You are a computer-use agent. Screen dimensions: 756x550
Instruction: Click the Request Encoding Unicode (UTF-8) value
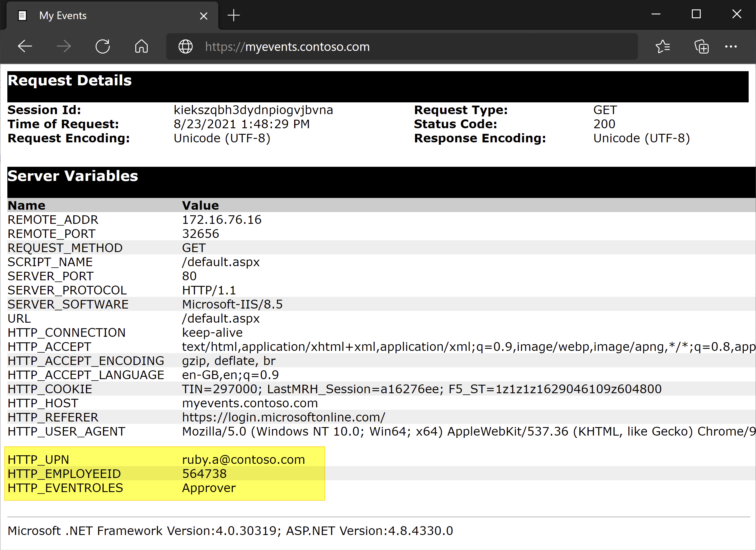pyautogui.click(x=222, y=138)
